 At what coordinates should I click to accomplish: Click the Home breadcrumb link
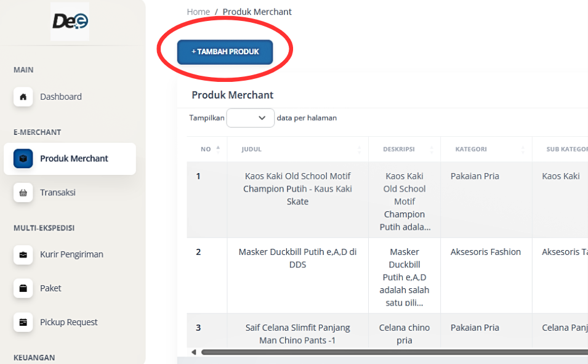pos(198,12)
